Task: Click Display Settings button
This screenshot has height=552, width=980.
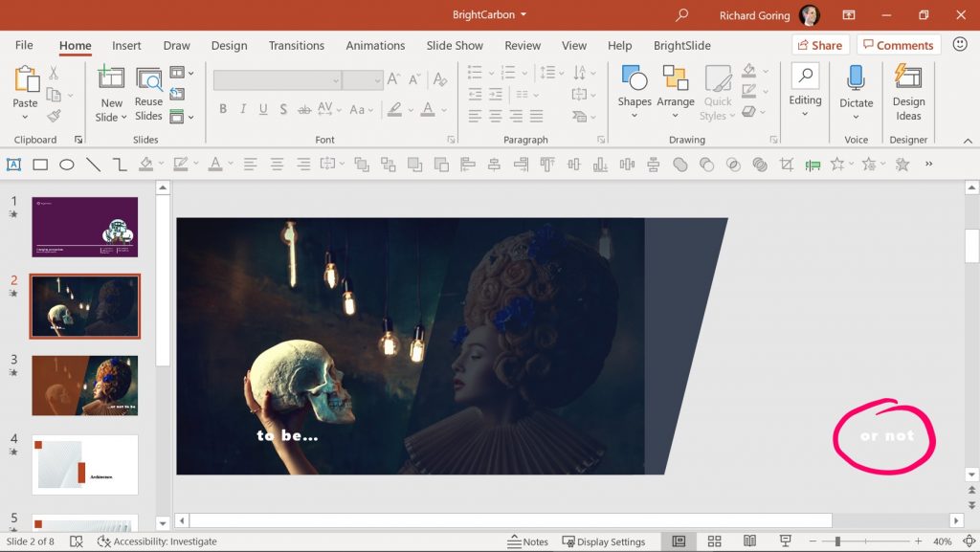Action: tap(604, 541)
